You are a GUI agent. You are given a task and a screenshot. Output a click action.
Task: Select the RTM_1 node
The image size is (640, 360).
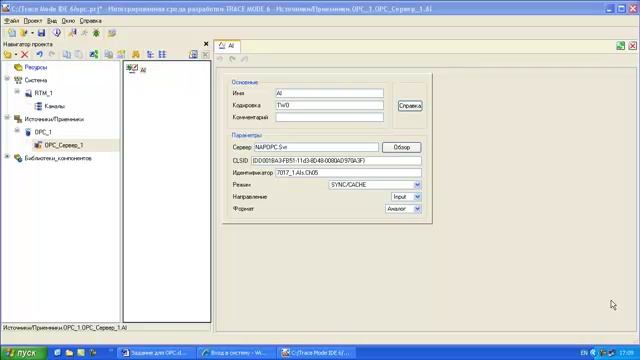[43, 93]
